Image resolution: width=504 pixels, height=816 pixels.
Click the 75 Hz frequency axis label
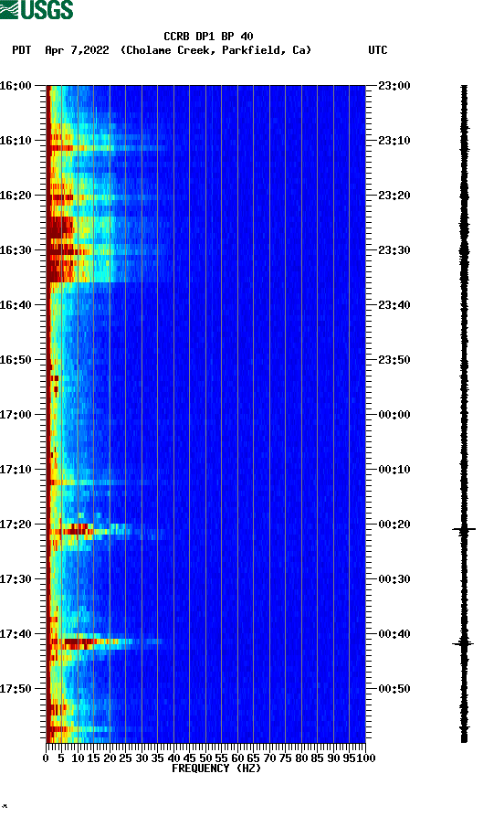(x=285, y=758)
